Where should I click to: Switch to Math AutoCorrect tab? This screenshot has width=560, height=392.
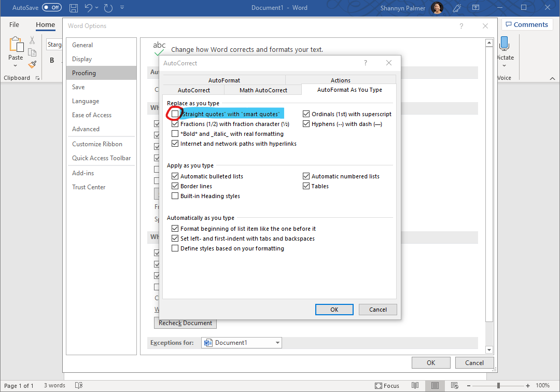pyautogui.click(x=263, y=90)
